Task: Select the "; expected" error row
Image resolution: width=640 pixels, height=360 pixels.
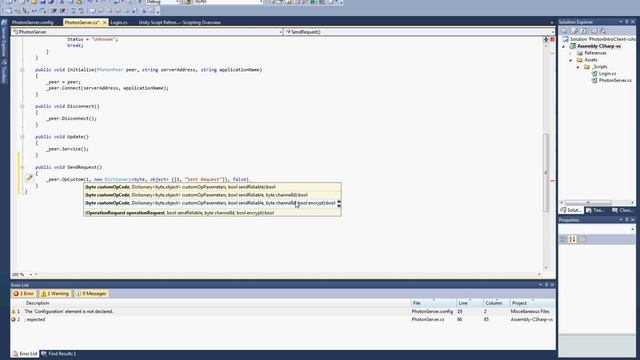Action: tap(283, 320)
